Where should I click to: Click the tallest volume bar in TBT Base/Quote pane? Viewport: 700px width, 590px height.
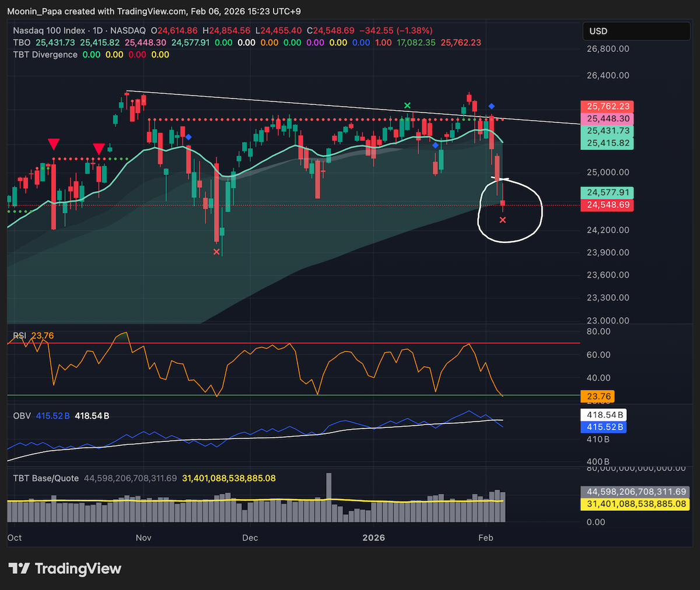coord(328,497)
